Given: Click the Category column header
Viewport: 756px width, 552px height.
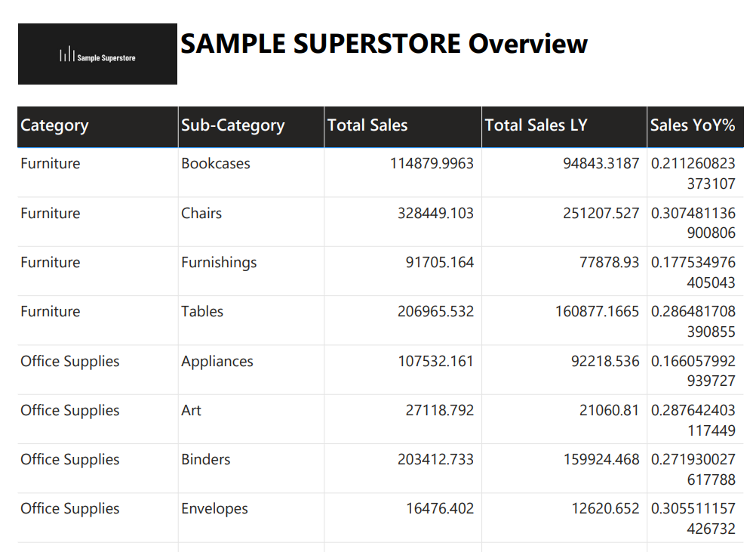Looking at the screenshot, I should coord(54,126).
